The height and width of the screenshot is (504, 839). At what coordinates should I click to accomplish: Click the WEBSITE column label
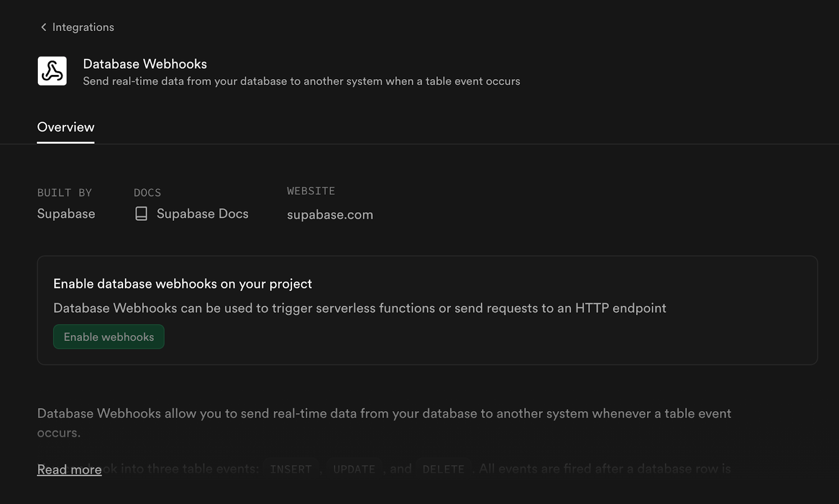tap(311, 191)
